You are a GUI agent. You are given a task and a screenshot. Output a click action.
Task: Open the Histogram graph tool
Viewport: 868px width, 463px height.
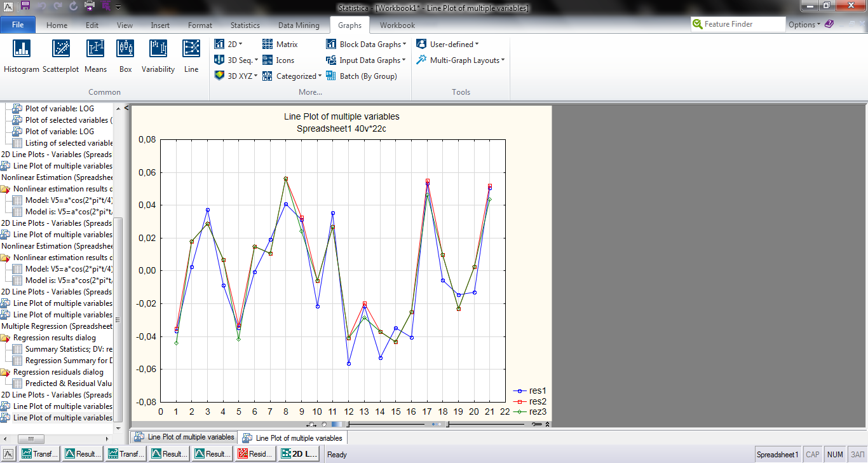(22, 56)
